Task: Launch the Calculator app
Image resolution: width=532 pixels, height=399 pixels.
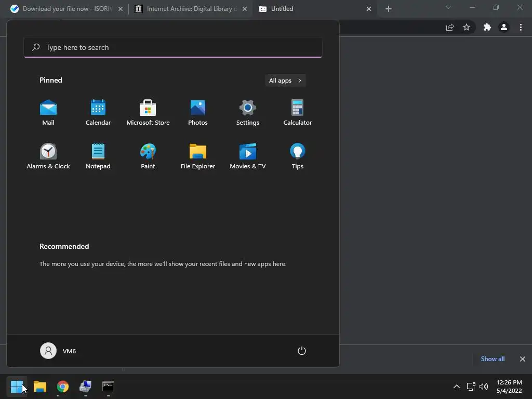Action: [298, 113]
